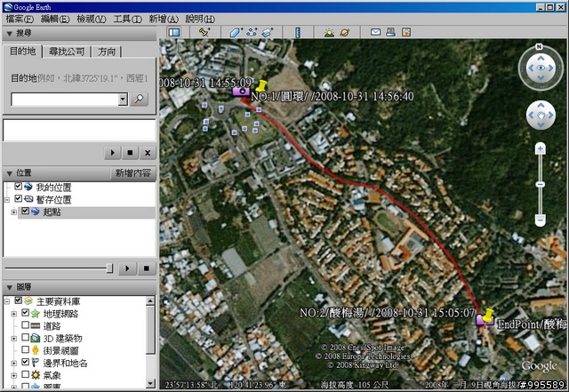Collapse the 搜尋 panel
Screen dimensions: 569x392
[x=10, y=34]
